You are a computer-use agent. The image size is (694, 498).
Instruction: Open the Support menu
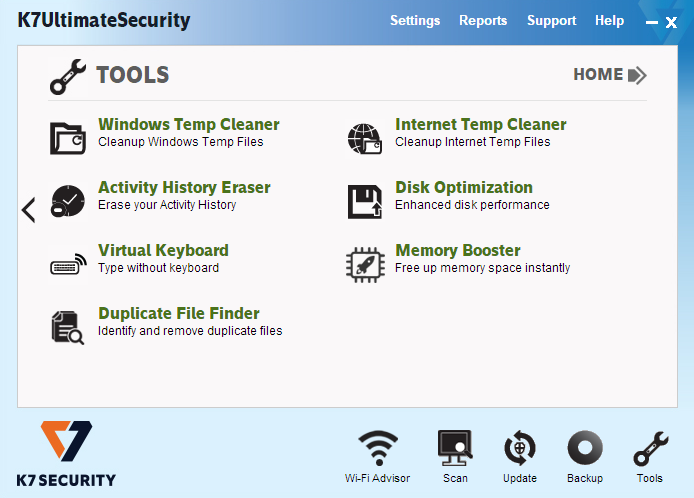(551, 20)
